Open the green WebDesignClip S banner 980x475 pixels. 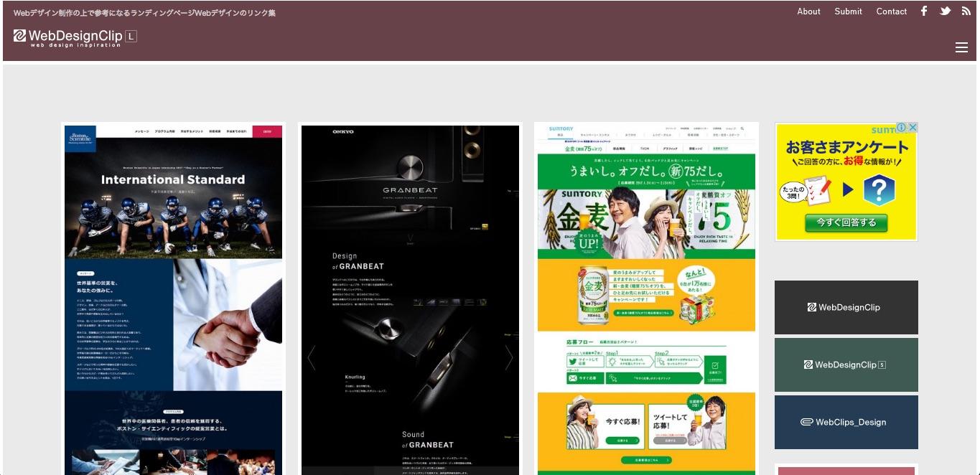pos(846,365)
